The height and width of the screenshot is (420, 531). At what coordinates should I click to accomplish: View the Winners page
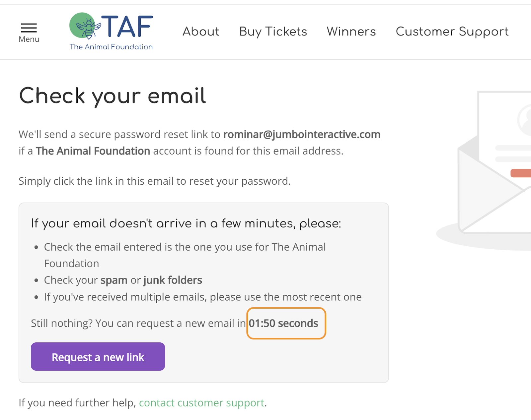(351, 31)
